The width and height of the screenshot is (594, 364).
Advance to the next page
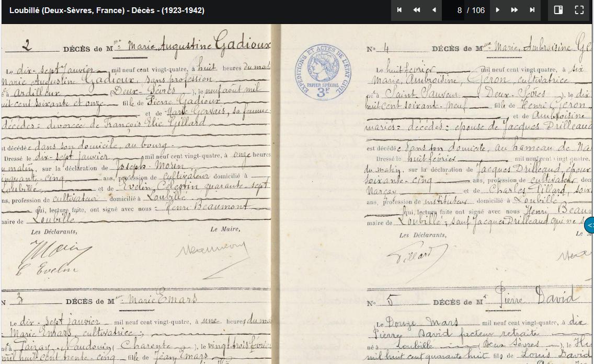(498, 10)
